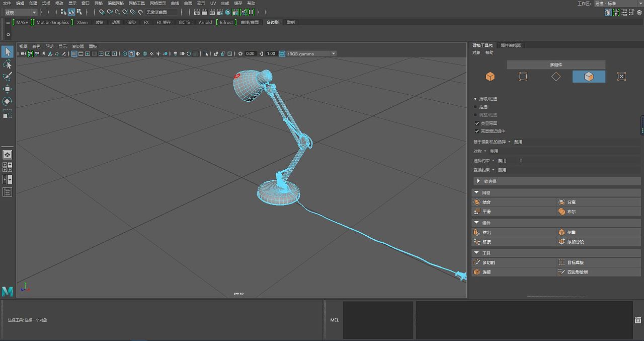Choose the Scale tool in left toolbox
The width and height of the screenshot is (644, 341).
8,114
